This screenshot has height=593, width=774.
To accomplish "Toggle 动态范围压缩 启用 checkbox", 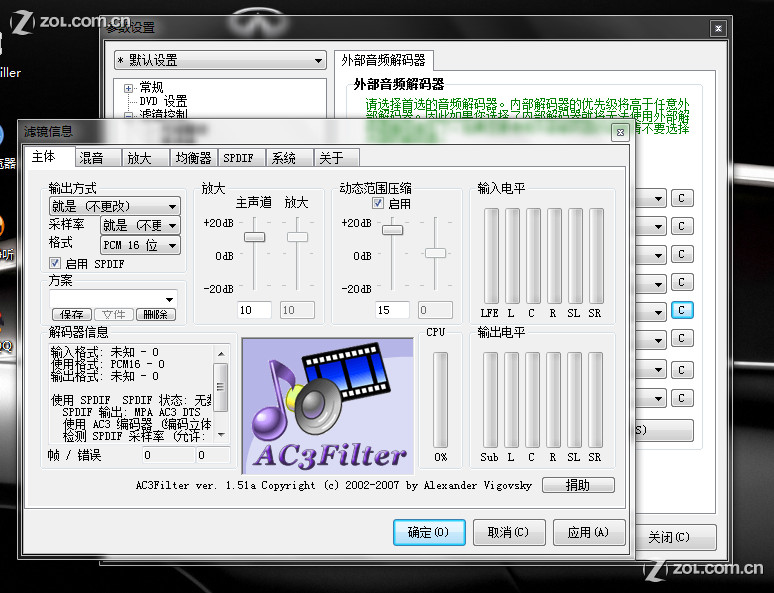I will [x=378, y=203].
